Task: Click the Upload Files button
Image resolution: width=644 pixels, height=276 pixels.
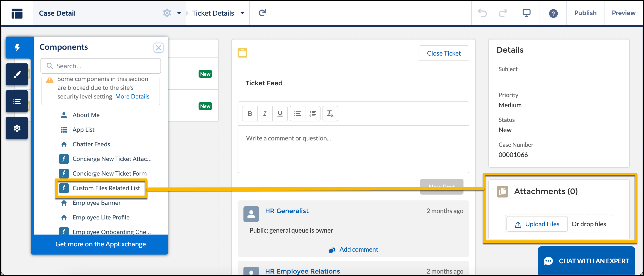Action: 537,224
